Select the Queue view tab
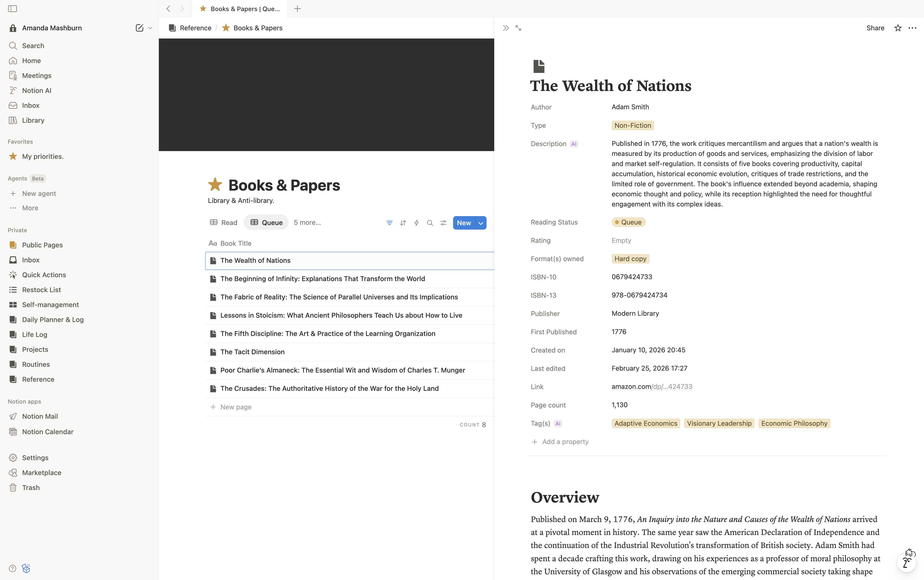Screen dimensions: 924x580 [x=266, y=222]
